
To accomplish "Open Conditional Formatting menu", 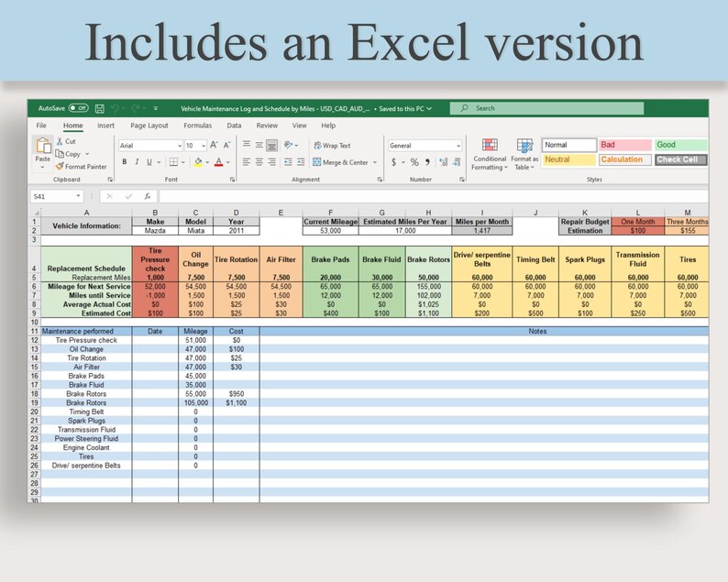I will (490, 155).
